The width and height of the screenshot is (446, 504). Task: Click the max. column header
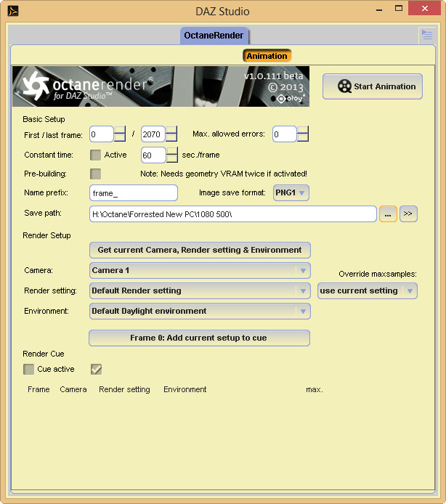tap(315, 389)
